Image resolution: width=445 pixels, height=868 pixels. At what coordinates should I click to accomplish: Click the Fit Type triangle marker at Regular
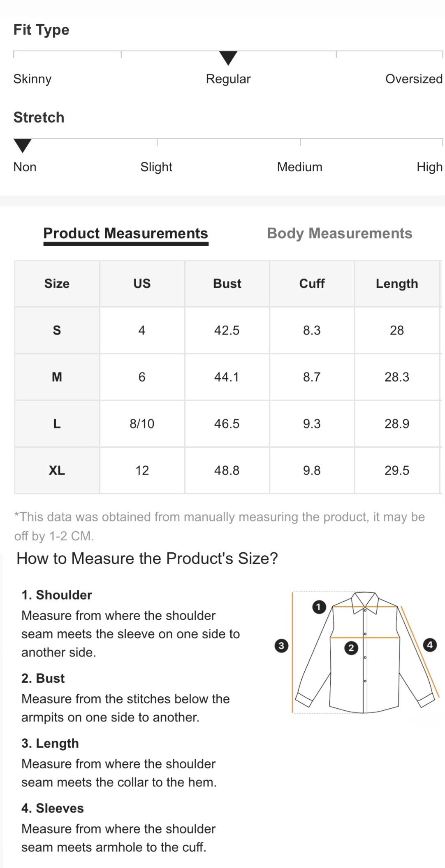click(228, 58)
